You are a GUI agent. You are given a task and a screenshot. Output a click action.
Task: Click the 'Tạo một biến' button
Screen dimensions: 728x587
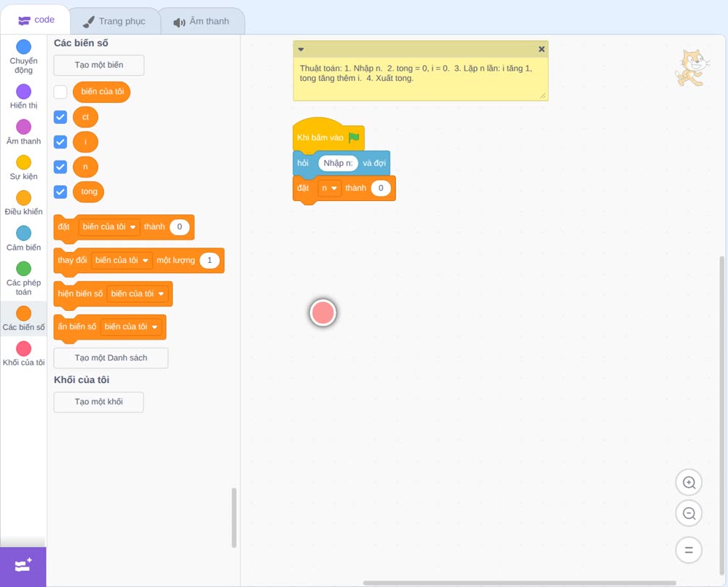(x=99, y=65)
